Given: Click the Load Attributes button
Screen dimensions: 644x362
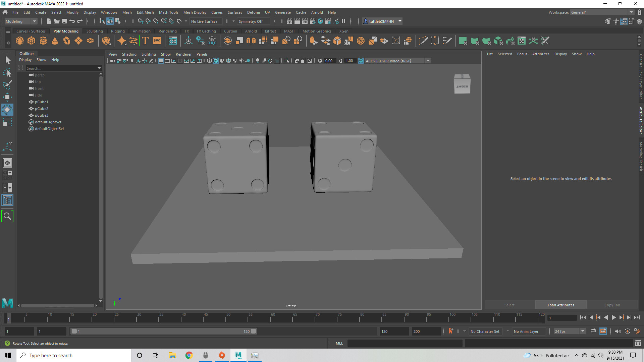Looking at the screenshot, I should coord(561,305).
